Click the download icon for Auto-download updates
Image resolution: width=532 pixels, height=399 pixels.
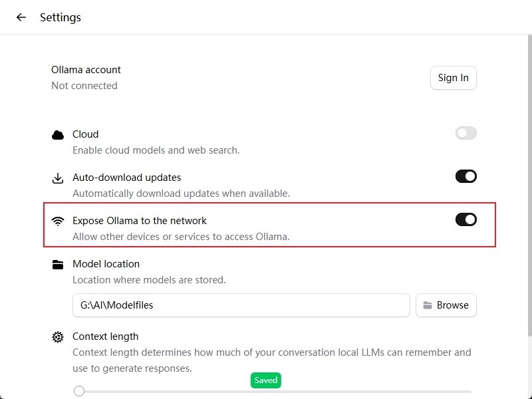point(58,178)
